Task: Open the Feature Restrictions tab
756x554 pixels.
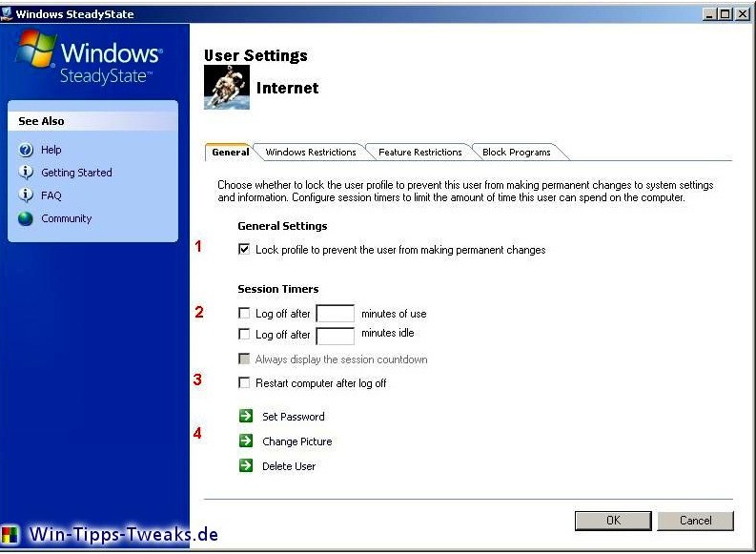Action: 419,152
